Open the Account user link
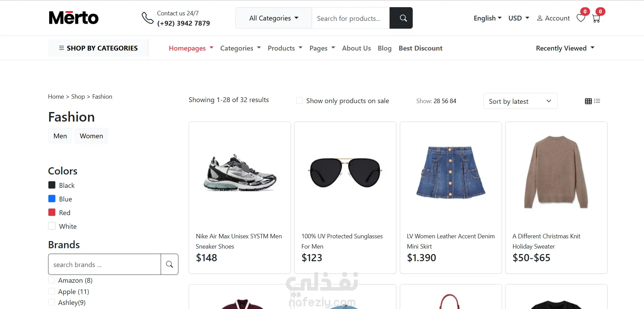Viewport: 644px width, 309px height. (553, 18)
